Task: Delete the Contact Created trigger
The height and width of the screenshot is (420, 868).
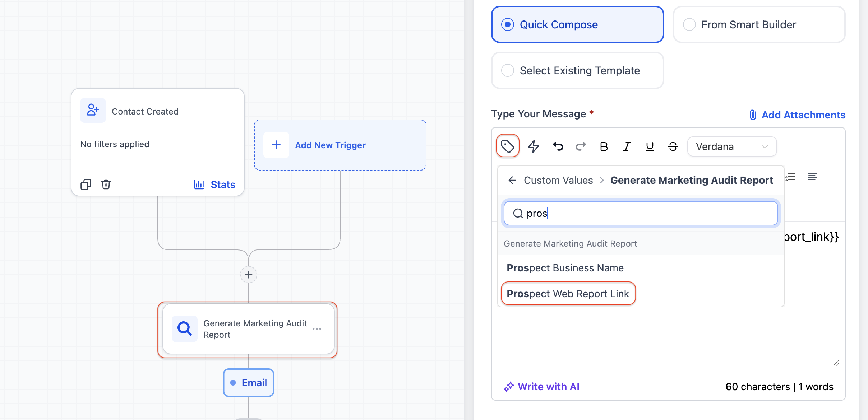Action: (106, 185)
